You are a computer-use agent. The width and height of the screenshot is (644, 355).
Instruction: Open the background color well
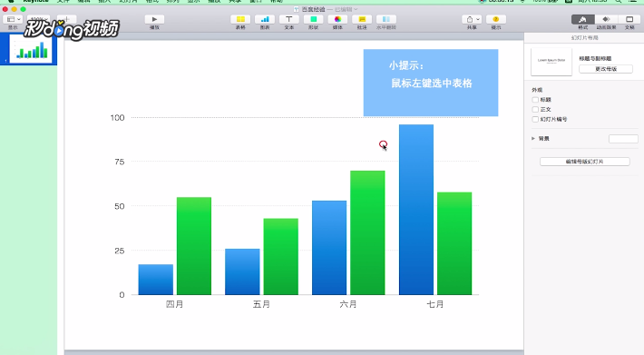623,139
